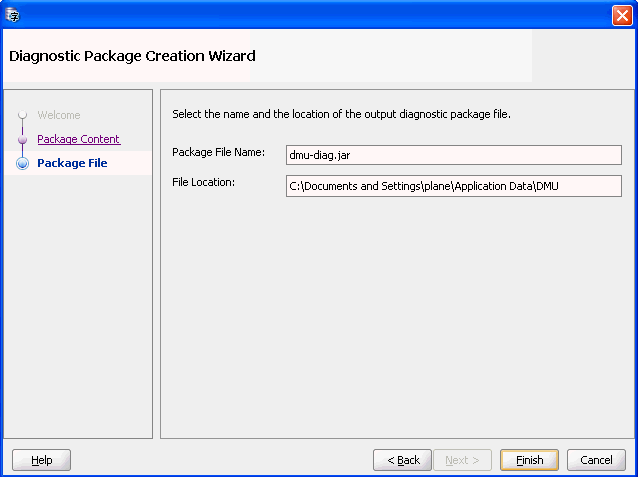The height and width of the screenshot is (477, 638).
Task: Click the purple Package Content step bullet
Action: coord(22,140)
